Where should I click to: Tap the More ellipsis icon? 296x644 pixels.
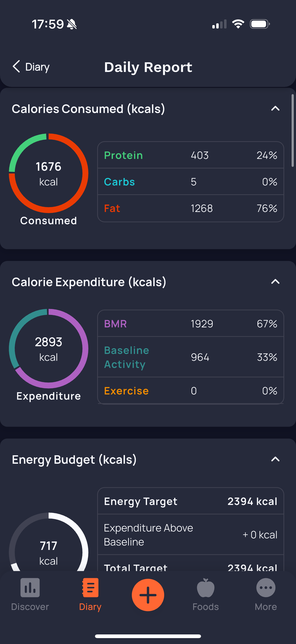point(266,588)
